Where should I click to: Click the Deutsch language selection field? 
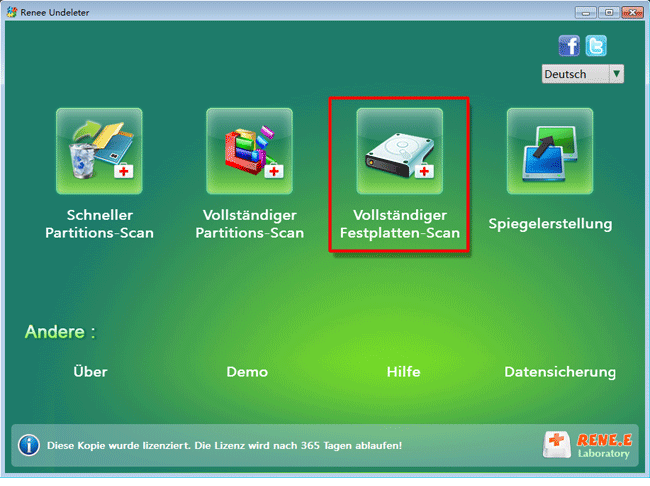click(575, 74)
